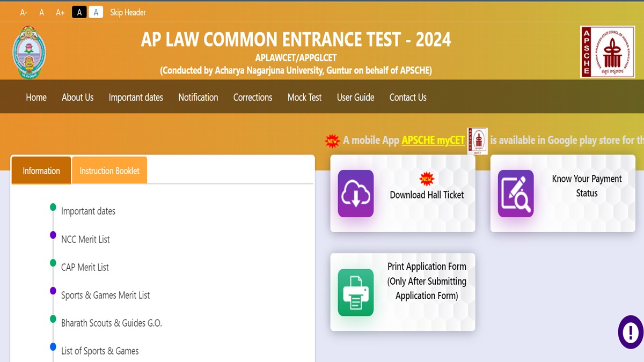Click the Acharya Nagarjuna University emblem

coord(29,53)
